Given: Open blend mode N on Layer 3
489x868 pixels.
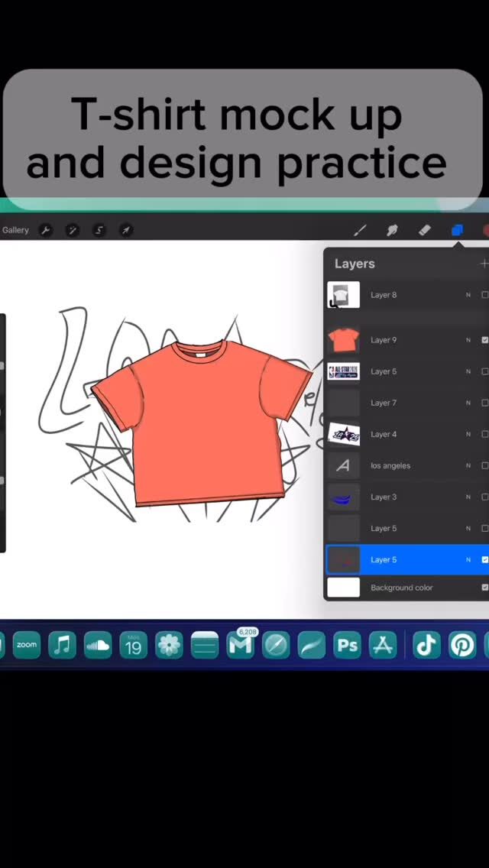Looking at the screenshot, I should pos(468,497).
